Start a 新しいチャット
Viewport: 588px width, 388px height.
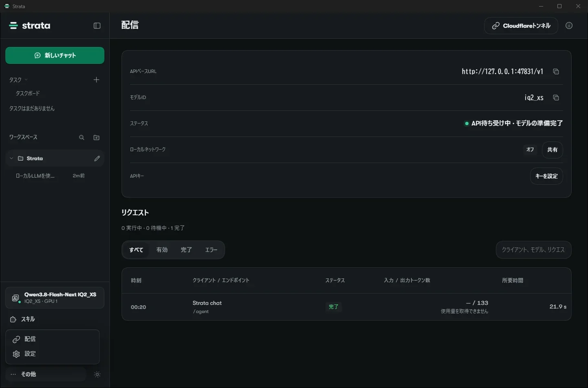(x=55, y=55)
